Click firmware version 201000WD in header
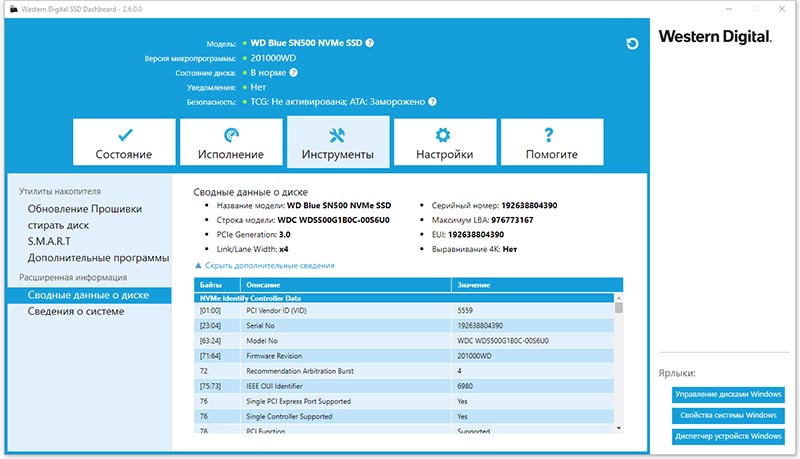 [273, 58]
